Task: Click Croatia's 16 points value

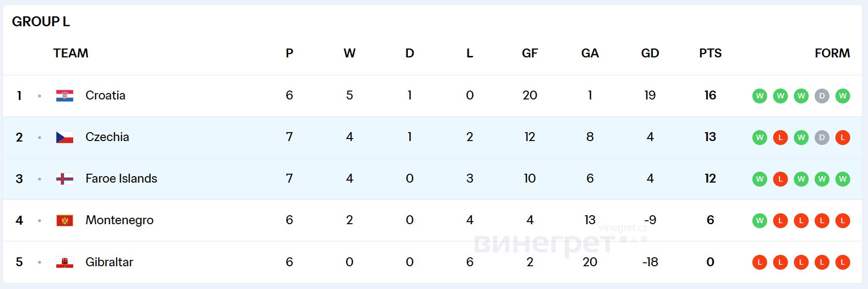Action: point(710,96)
